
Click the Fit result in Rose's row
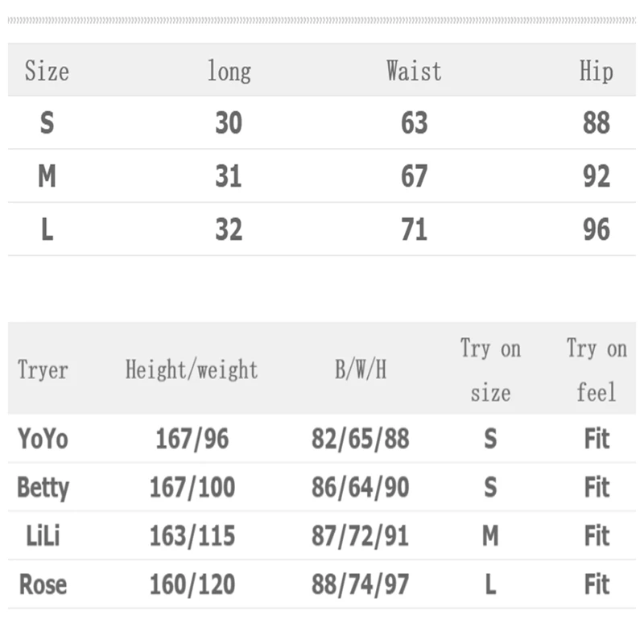[x=597, y=584]
